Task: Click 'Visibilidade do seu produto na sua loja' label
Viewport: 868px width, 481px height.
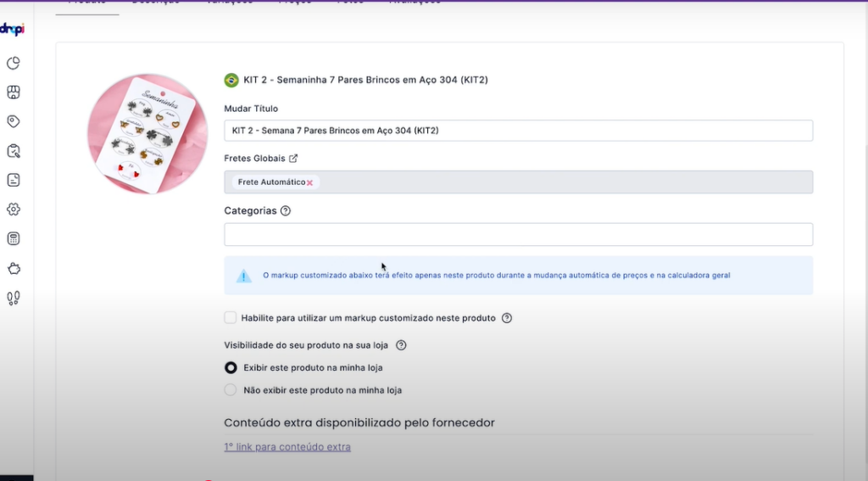Action: 306,345
